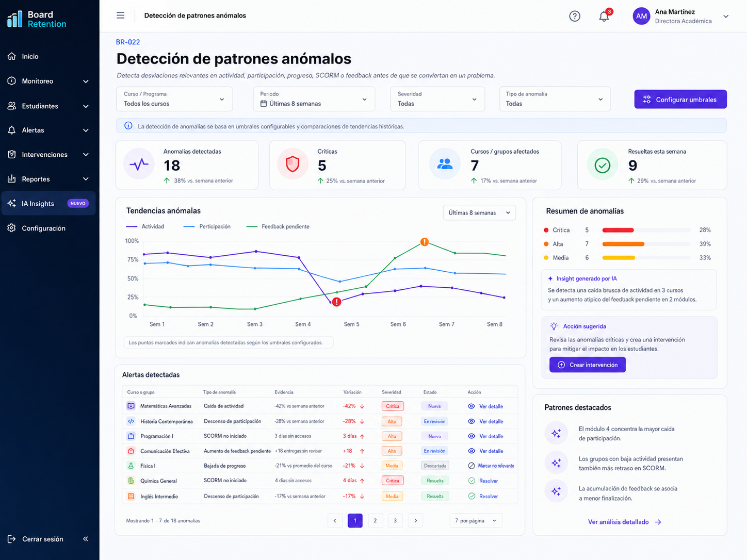The height and width of the screenshot is (560, 747).
Task: Open the Ver análisis detallado link
Action: 625,522
